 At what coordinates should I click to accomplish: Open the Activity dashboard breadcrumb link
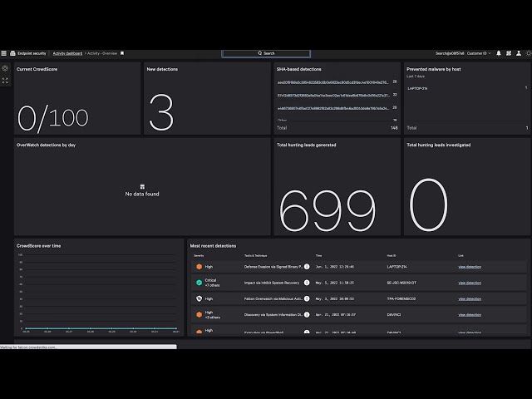[67, 53]
